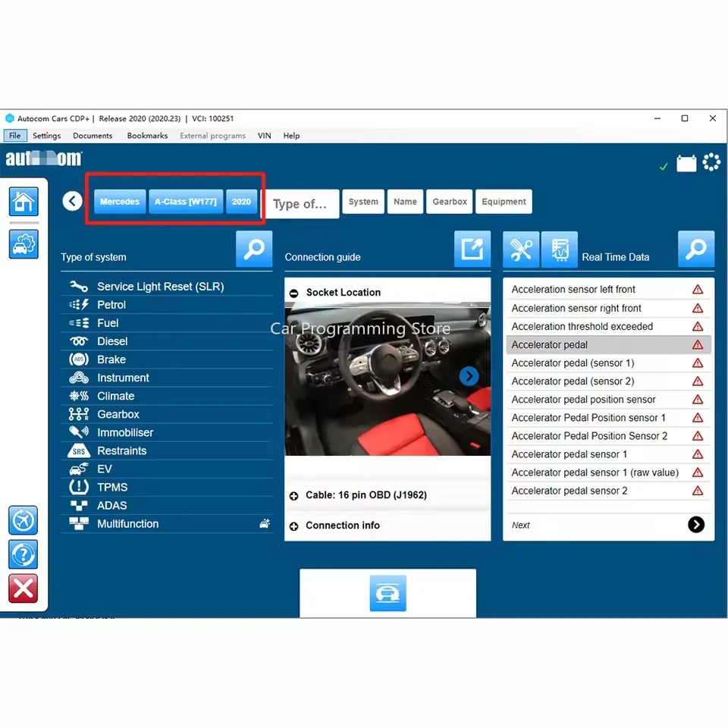Click the magnifier icon beside Type of system
Viewport: 728px width, 728px height.
pyautogui.click(x=254, y=249)
